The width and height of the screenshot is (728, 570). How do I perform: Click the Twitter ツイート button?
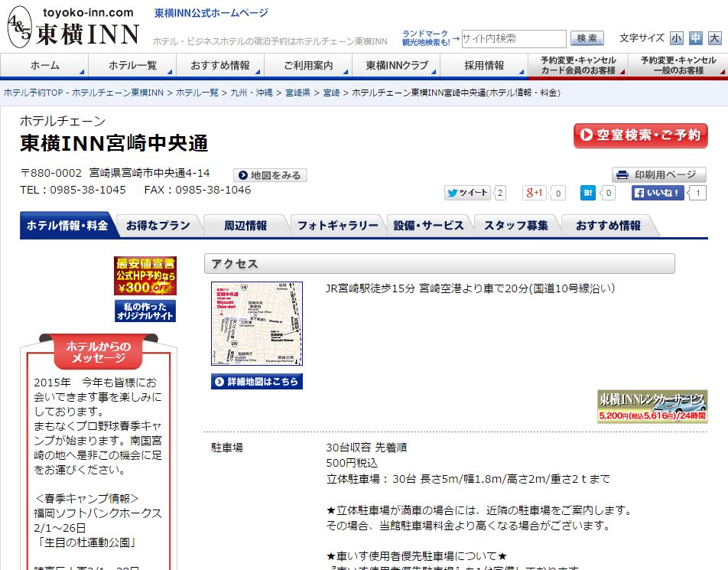point(467,193)
